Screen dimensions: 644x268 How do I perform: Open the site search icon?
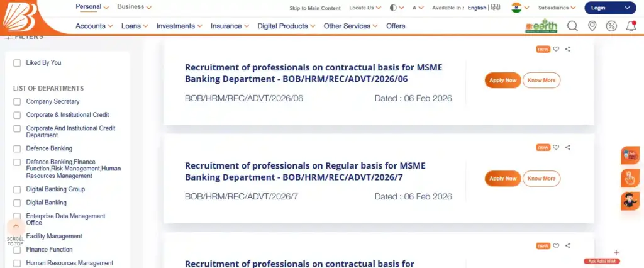click(x=572, y=26)
